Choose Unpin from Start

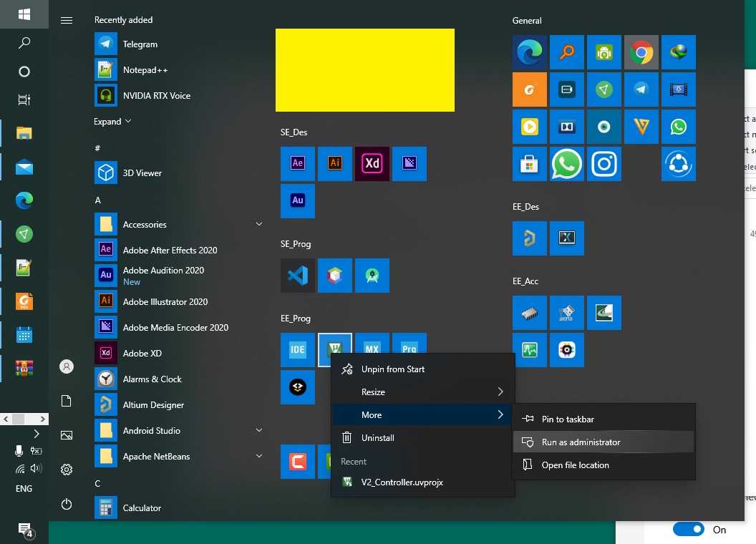[392, 369]
